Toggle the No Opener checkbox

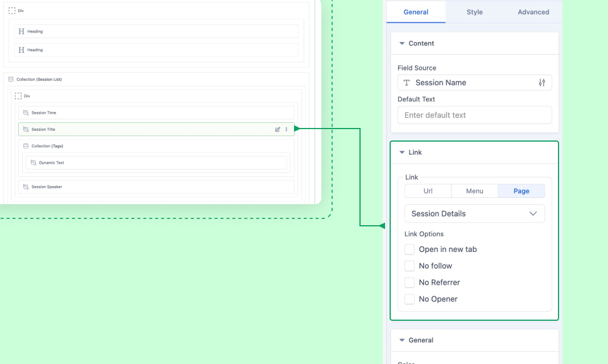tap(410, 299)
